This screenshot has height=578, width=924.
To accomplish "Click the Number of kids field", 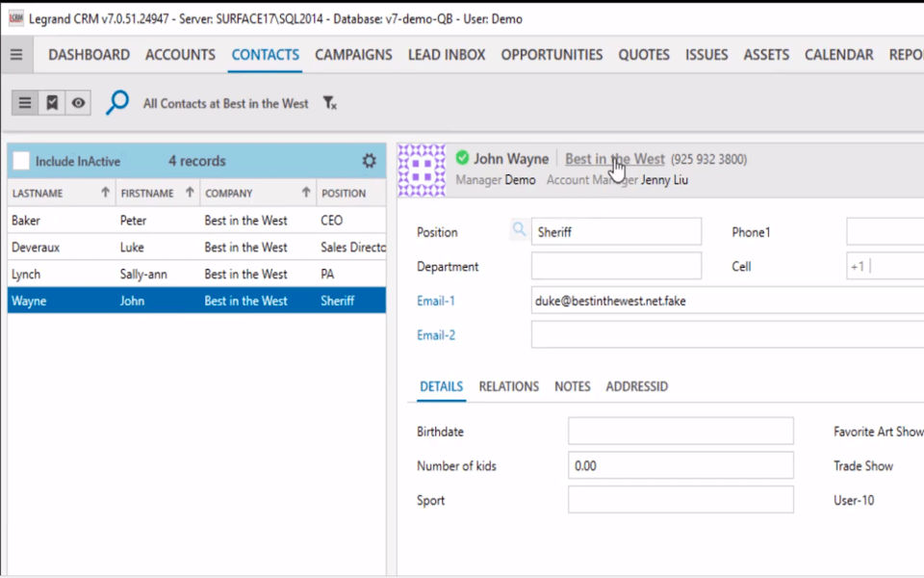I will pyautogui.click(x=680, y=465).
